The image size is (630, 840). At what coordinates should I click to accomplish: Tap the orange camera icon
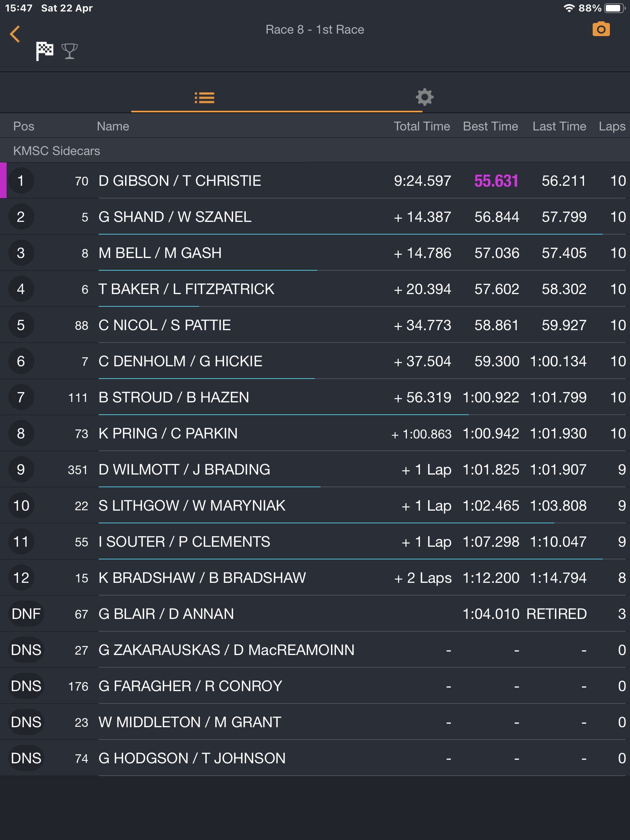tap(601, 30)
